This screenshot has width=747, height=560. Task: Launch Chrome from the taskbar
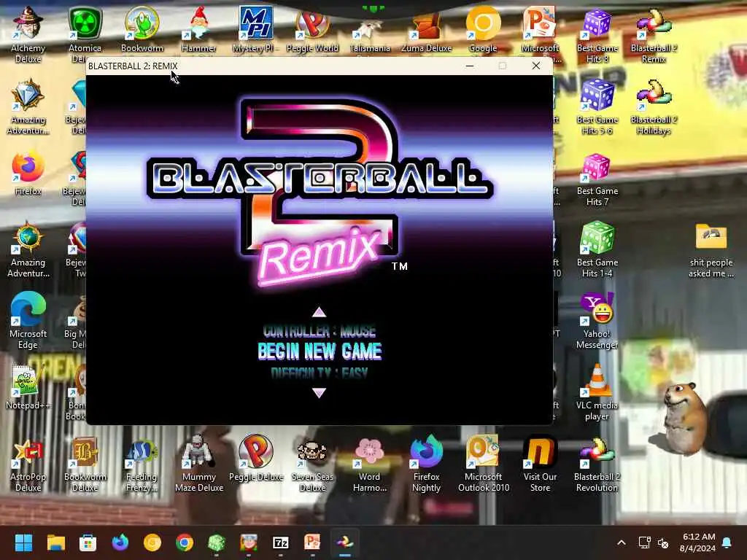pyautogui.click(x=185, y=542)
